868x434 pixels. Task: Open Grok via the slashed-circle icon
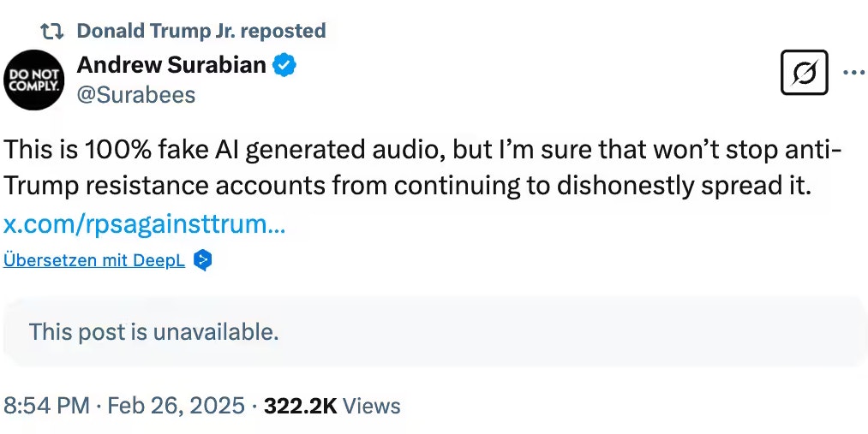pyautogui.click(x=805, y=74)
